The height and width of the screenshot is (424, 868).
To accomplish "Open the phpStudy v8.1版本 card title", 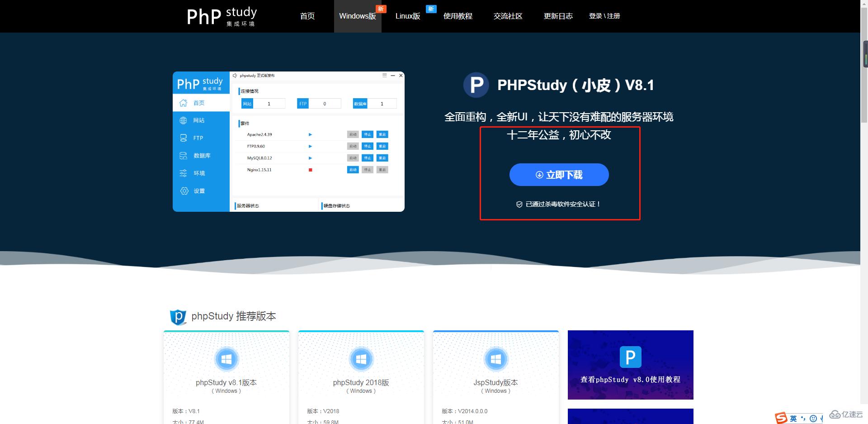I will (x=226, y=382).
